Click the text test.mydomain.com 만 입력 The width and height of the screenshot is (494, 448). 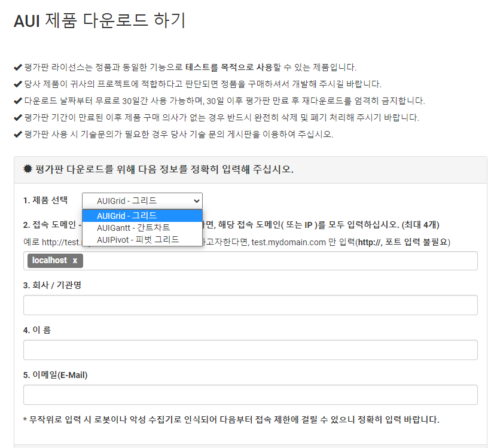[303, 242]
